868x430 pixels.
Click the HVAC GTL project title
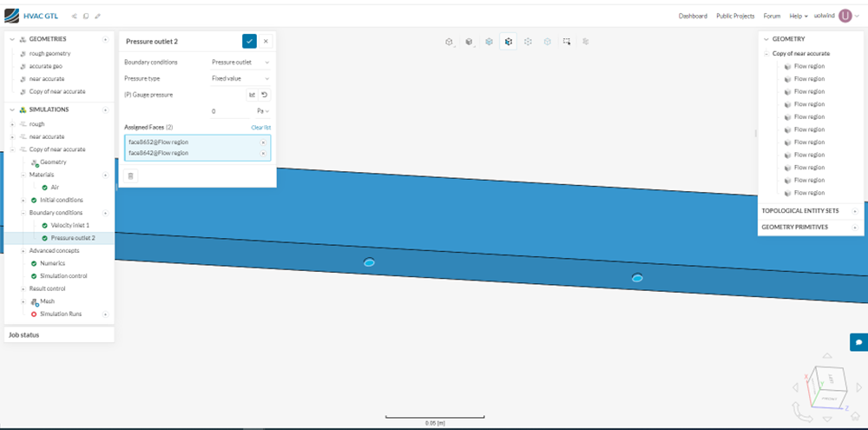coord(41,16)
